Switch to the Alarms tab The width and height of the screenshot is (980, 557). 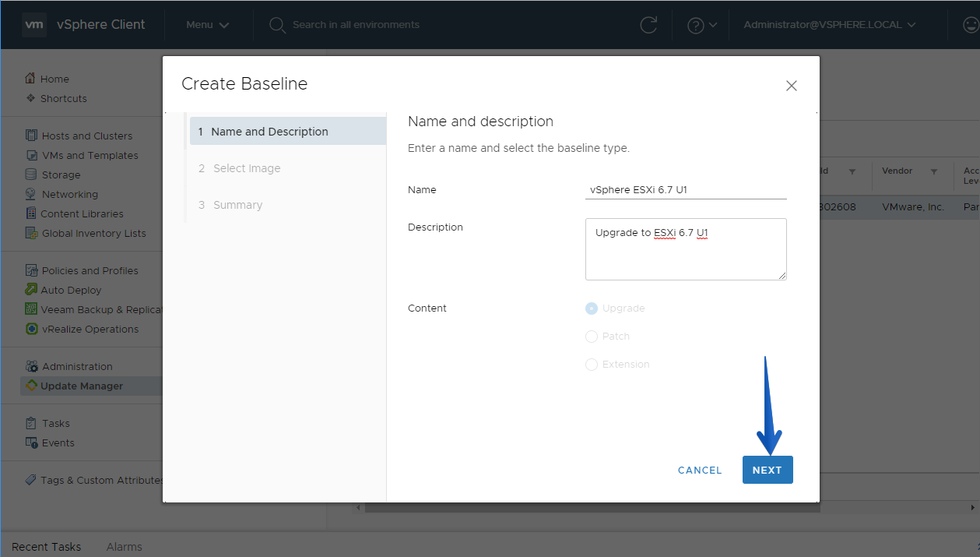[x=124, y=547]
